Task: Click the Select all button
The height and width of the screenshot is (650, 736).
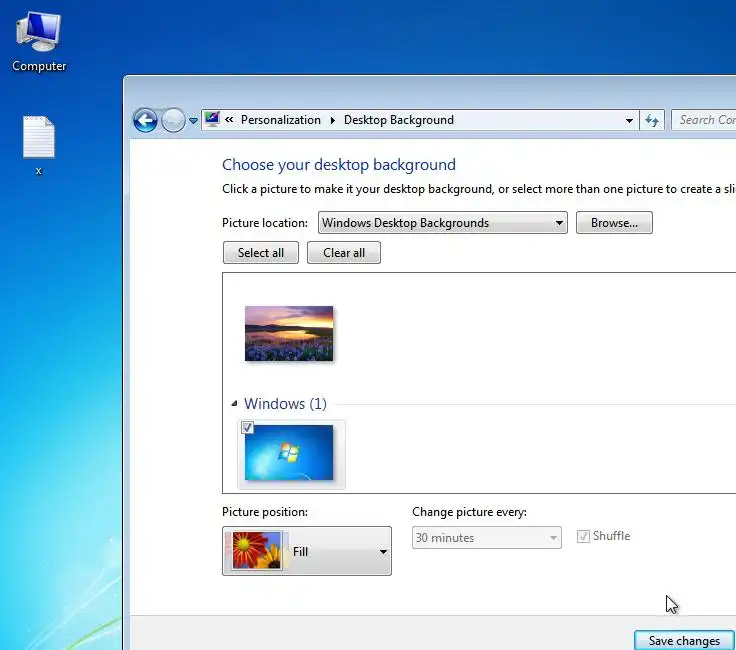Action: pyautogui.click(x=261, y=252)
